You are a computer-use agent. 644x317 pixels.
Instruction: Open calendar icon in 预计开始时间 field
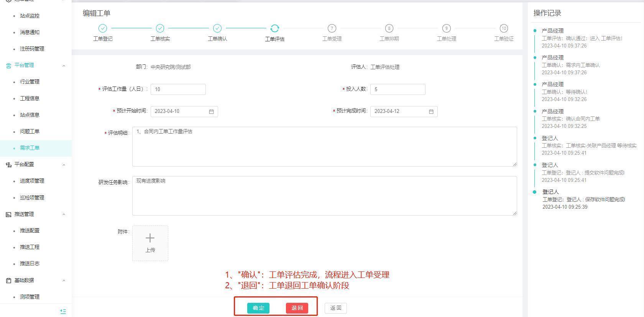pos(211,111)
